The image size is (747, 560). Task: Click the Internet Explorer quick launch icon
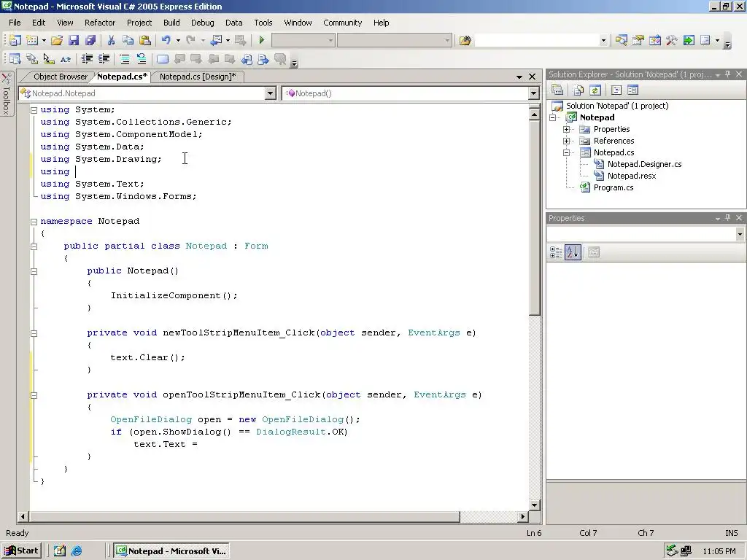77,551
